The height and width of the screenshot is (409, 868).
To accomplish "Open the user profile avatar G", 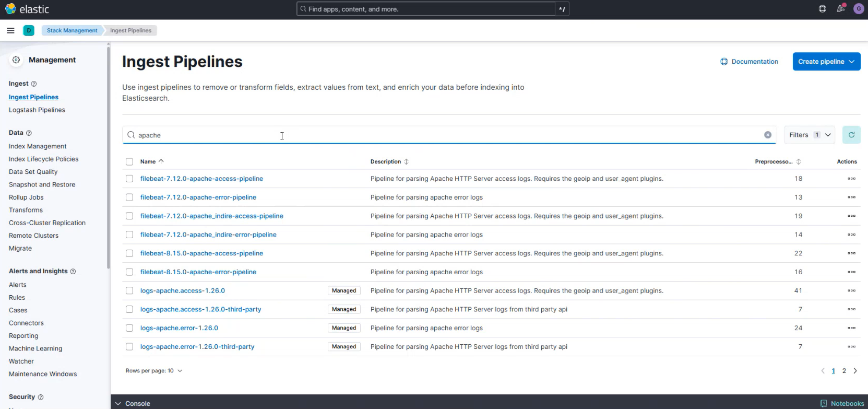I will coord(859,9).
